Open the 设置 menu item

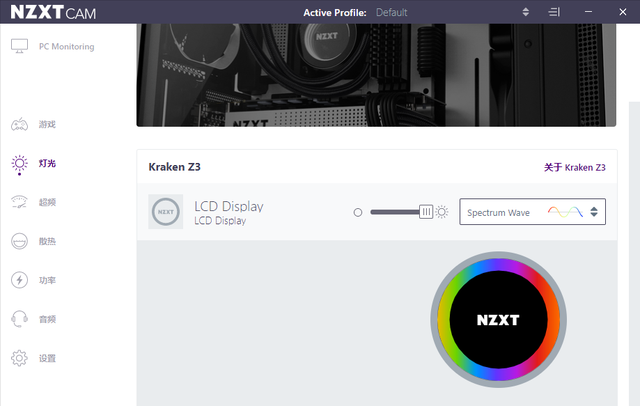point(47,358)
